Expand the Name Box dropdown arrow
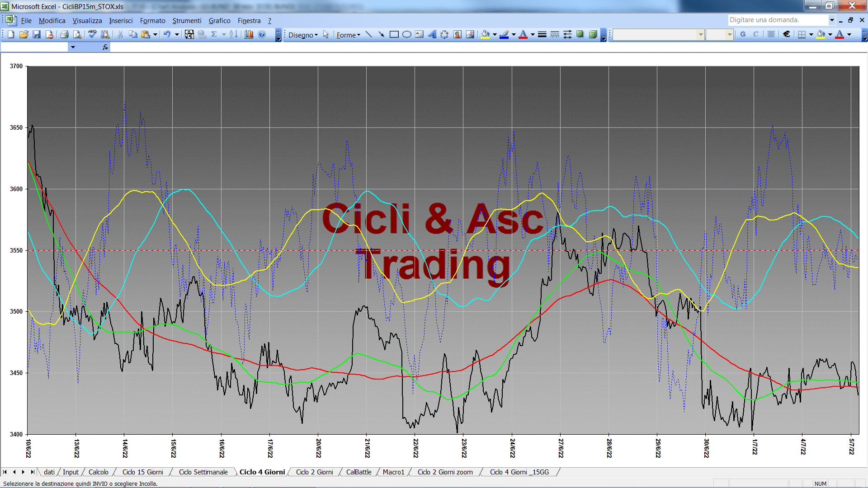Image resolution: width=868 pixels, height=488 pixels. [73, 47]
